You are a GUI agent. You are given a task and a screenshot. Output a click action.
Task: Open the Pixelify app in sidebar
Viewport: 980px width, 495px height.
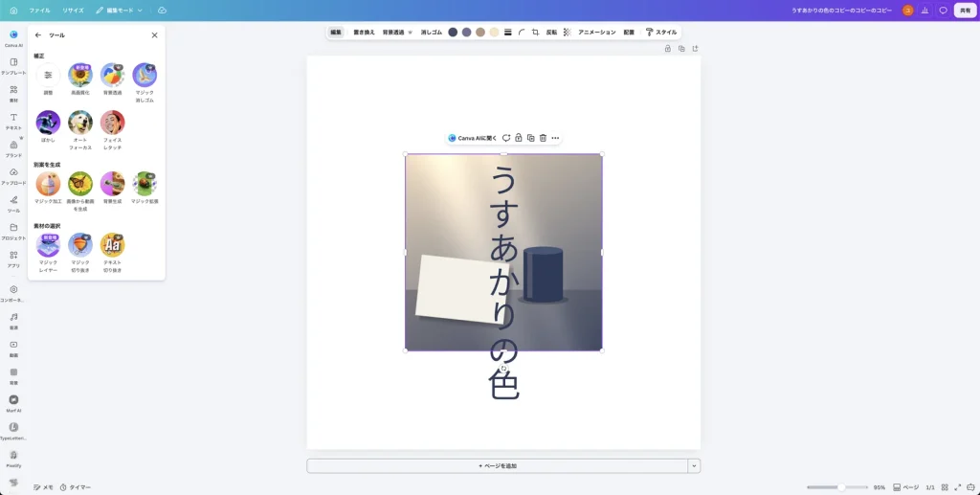coord(13,458)
